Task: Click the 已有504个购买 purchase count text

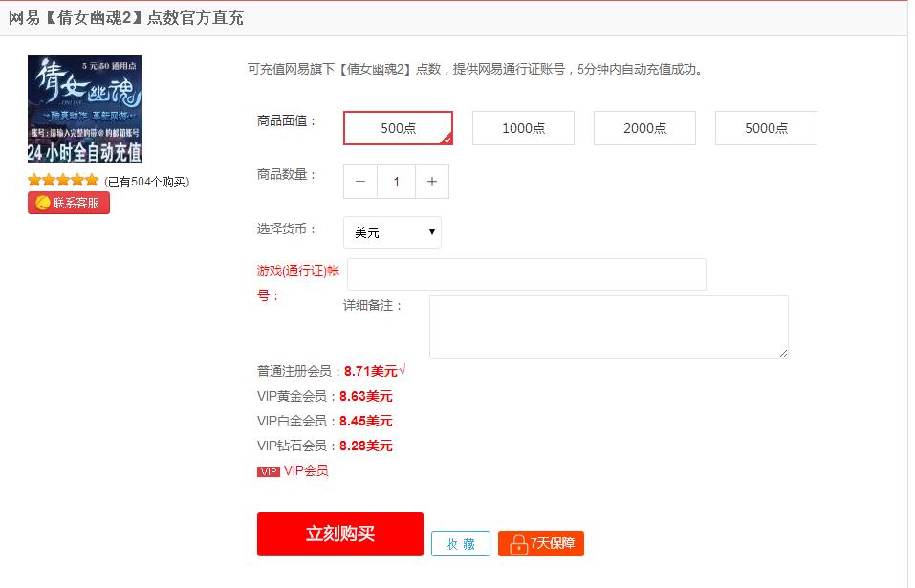Action: [x=147, y=182]
